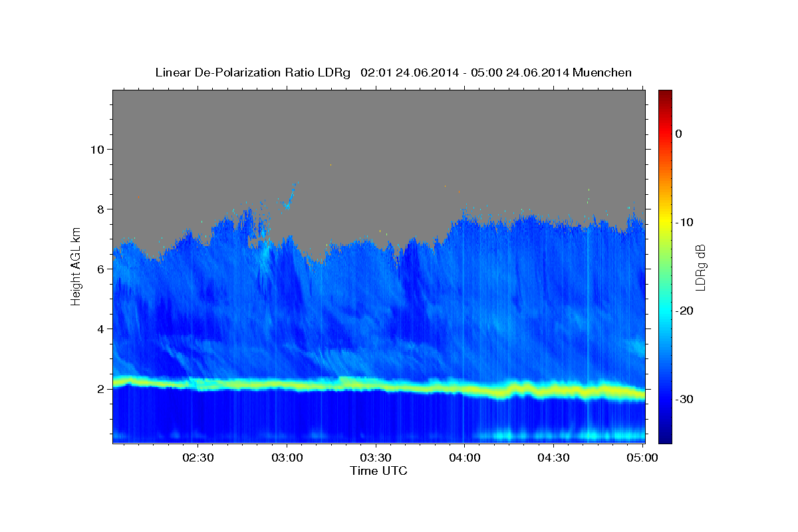This screenshot has height=532, width=798.
Task: Click the colorbar value -20
Action: 685,311
